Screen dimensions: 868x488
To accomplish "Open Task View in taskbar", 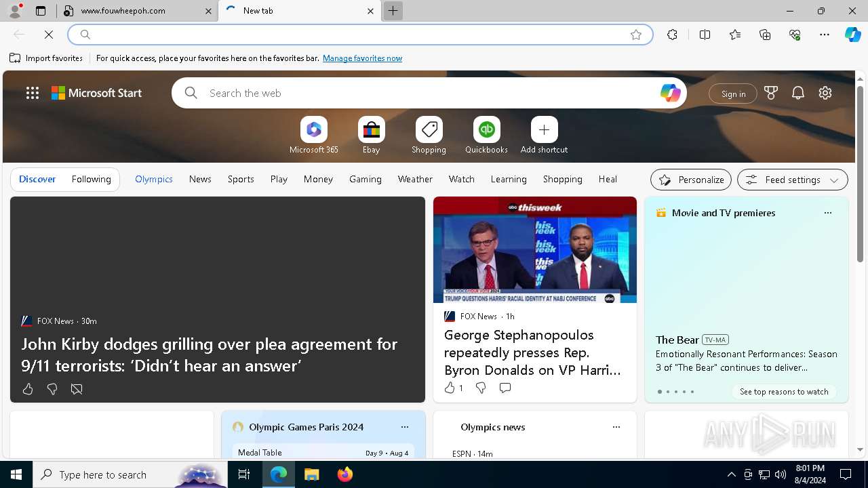I will 244,474.
